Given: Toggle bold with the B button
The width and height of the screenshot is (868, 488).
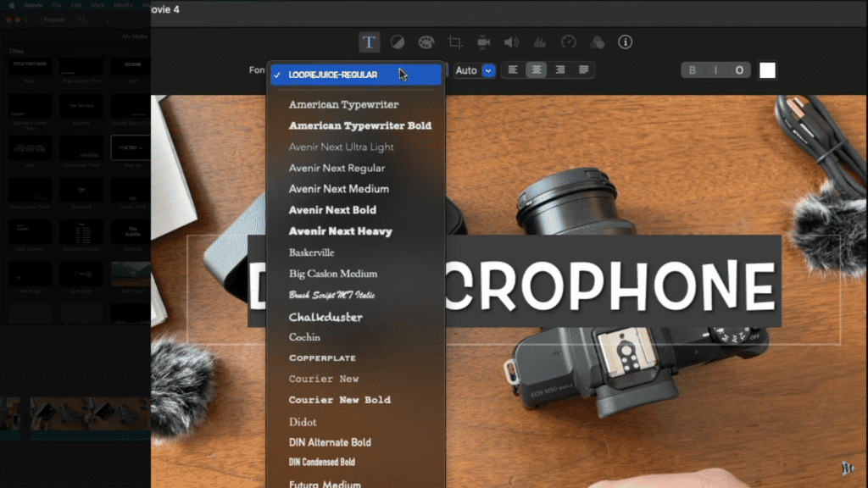Looking at the screenshot, I should click(692, 70).
